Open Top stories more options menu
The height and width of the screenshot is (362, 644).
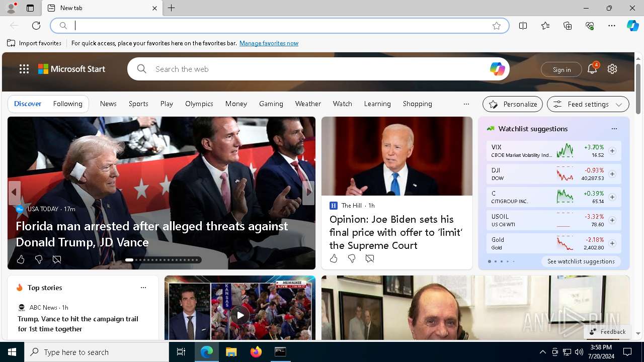point(143,288)
